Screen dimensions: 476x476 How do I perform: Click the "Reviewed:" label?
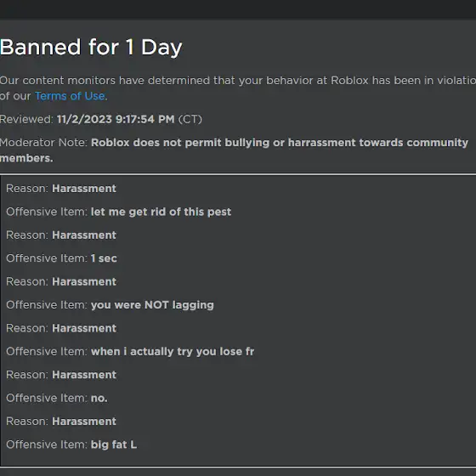pyautogui.click(x=26, y=119)
